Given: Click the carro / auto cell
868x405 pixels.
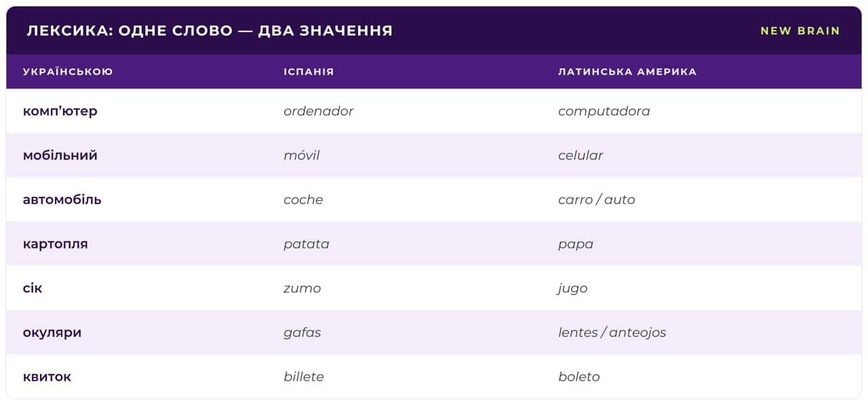Looking at the screenshot, I should [597, 199].
